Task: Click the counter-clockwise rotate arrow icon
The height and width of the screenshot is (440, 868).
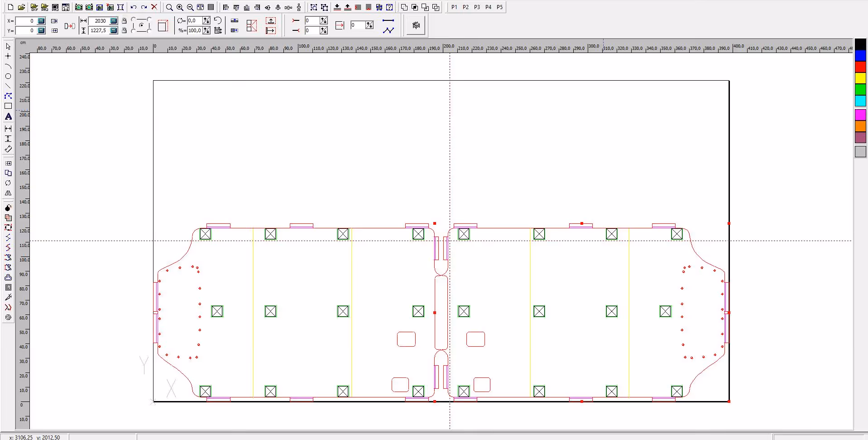Action: point(218,20)
